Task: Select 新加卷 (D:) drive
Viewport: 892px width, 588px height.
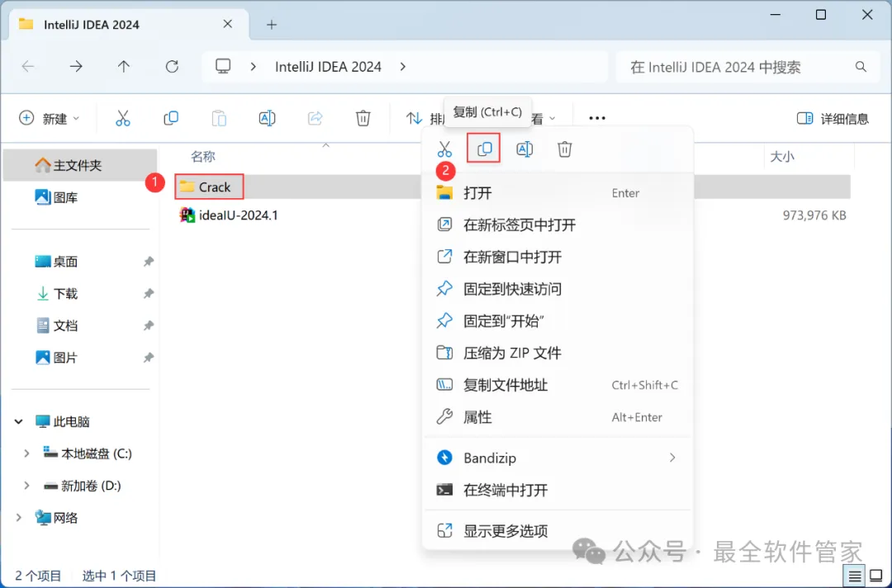Action: click(x=83, y=486)
